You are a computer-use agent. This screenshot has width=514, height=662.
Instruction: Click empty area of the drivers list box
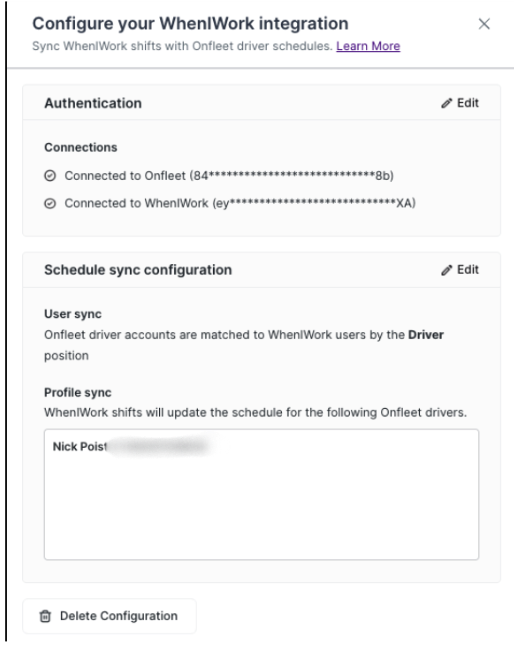coord(261,511)
